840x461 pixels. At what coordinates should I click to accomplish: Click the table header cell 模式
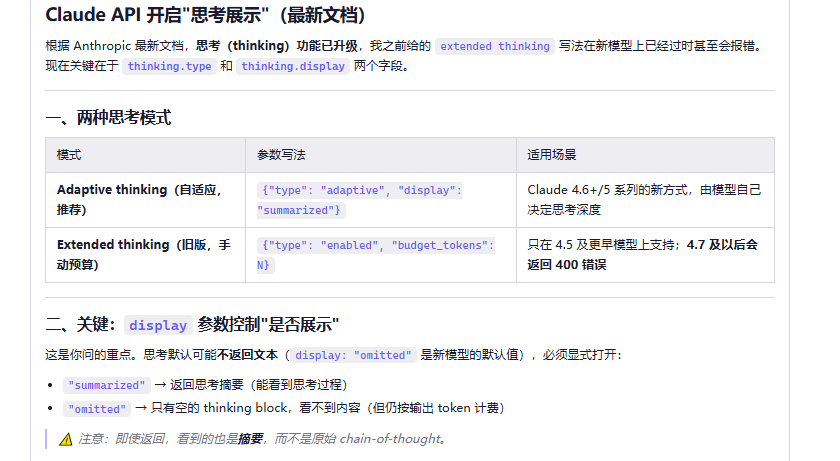pyautogui.click(x=145, y=155)
